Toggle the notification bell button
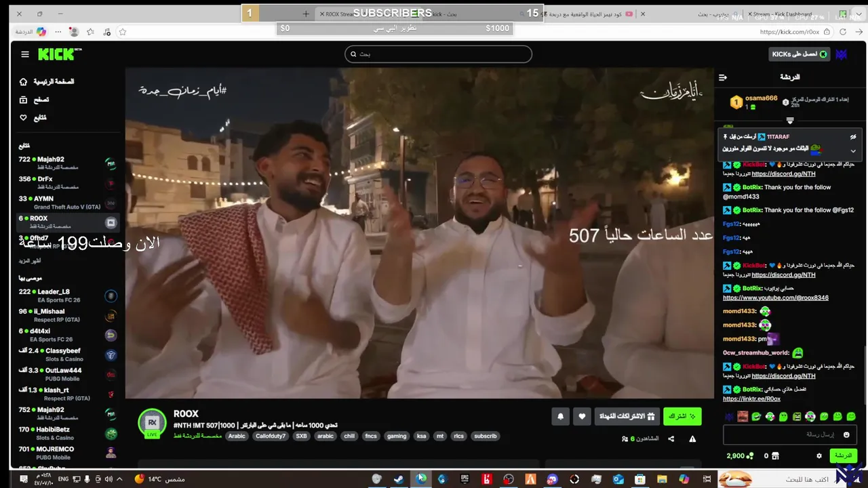The width and height of the screenshot is (868, 488). tap(560, 417)
